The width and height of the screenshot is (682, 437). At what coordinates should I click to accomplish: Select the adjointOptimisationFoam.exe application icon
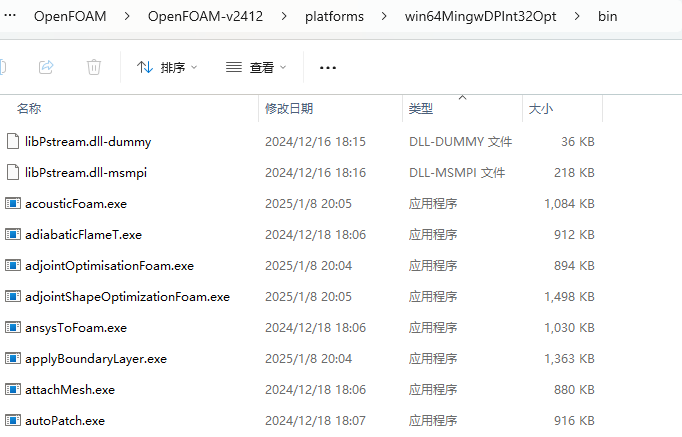point(13,265)
